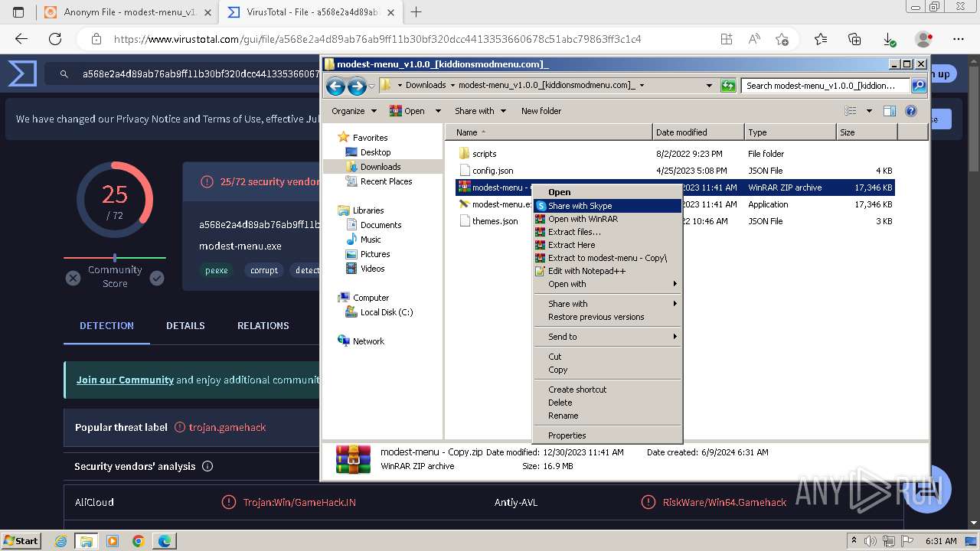The image size is (980, 551).
Task: Select config.json file
Action: 486,171
